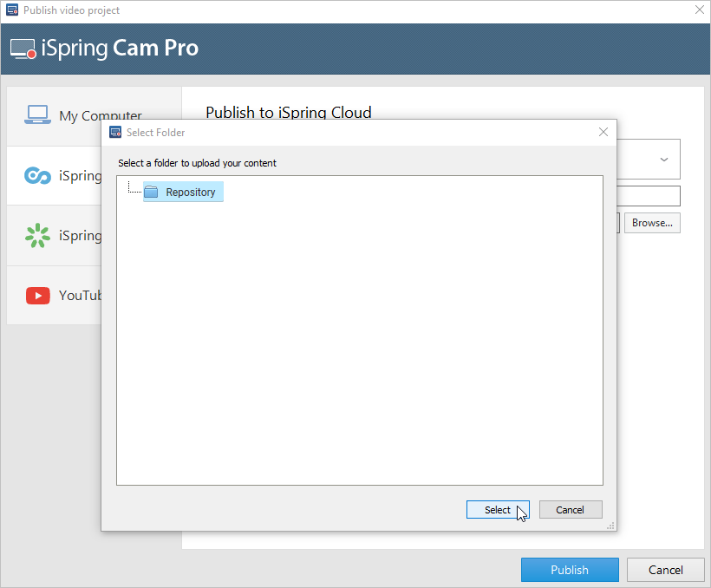711x588 pixels.
Task: Open the iSpring Cloud tab label
Action: [x=80, y=176]
